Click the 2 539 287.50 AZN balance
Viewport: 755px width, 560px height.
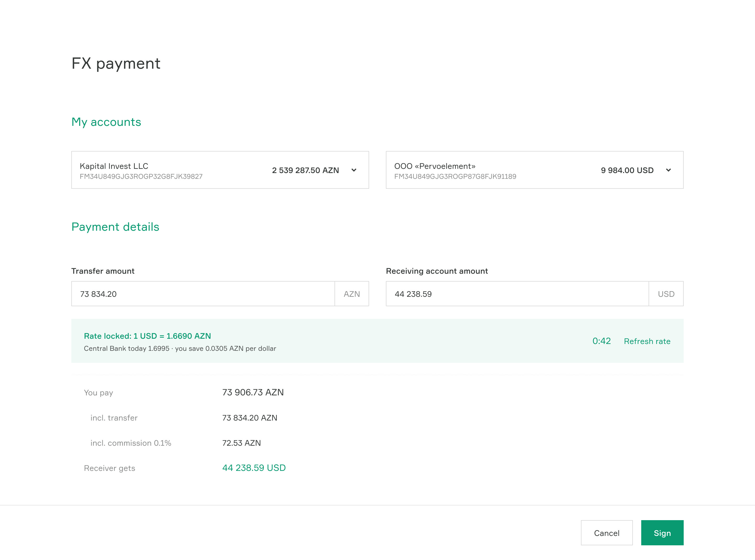pos(305,170)
